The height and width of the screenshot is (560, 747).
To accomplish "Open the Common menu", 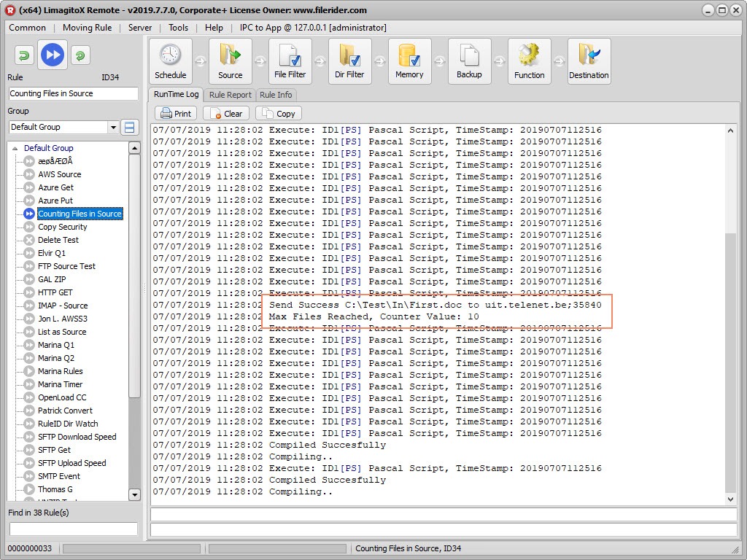I will coord(27,28).
